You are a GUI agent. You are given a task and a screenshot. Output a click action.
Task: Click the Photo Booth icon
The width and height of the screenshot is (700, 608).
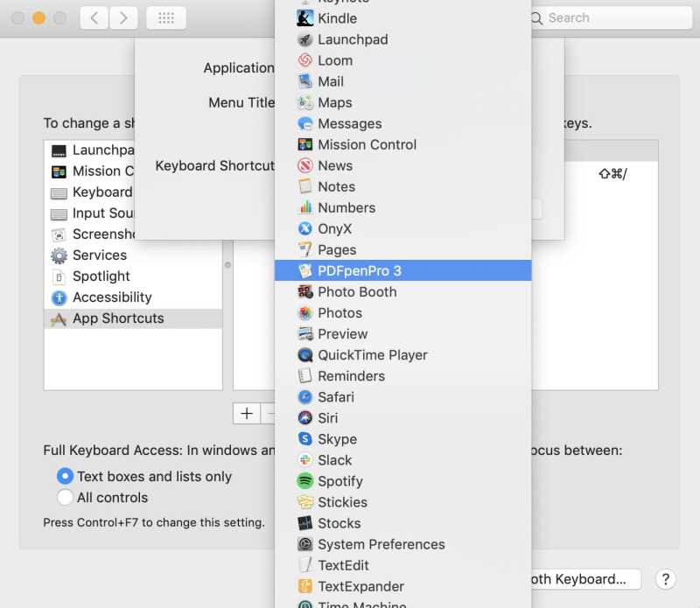304,292
